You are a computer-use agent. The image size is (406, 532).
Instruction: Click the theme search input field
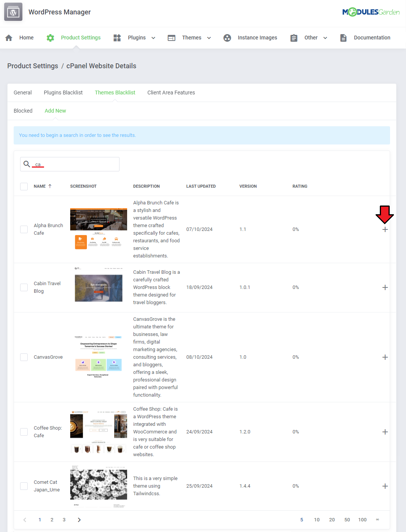click(70, 164)
